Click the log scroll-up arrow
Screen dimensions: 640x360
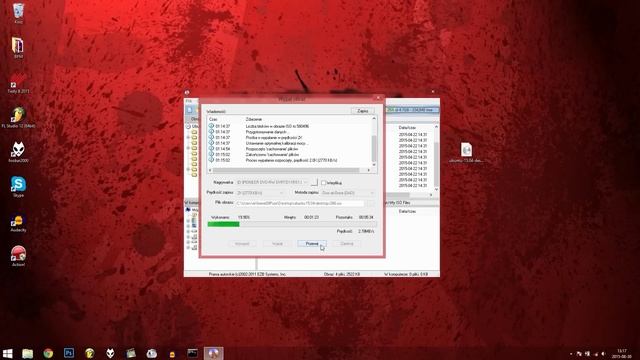(374, 118)
